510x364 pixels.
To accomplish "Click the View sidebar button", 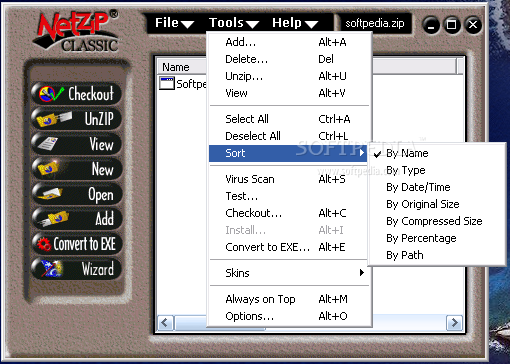I will pyautogui.click(x=76, y=144).
